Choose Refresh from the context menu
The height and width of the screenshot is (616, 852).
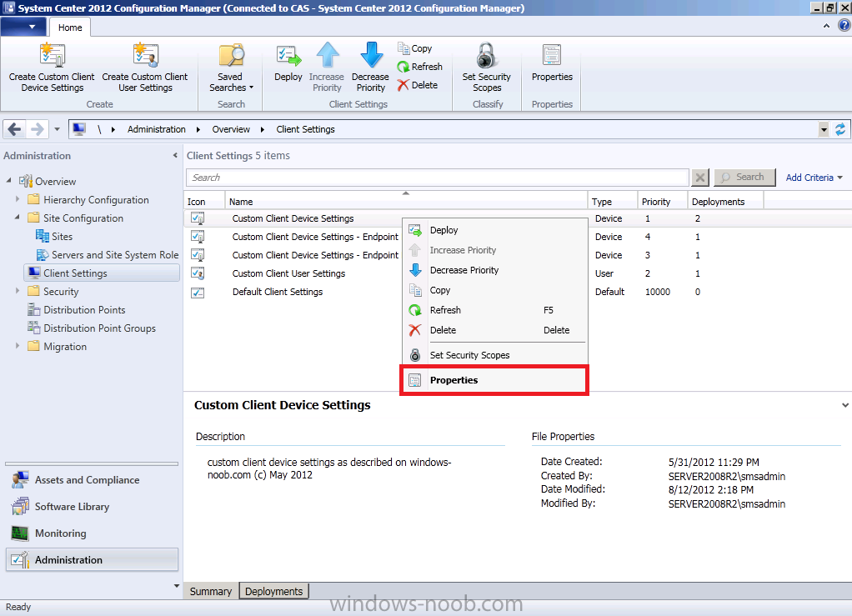coord(494,310)
